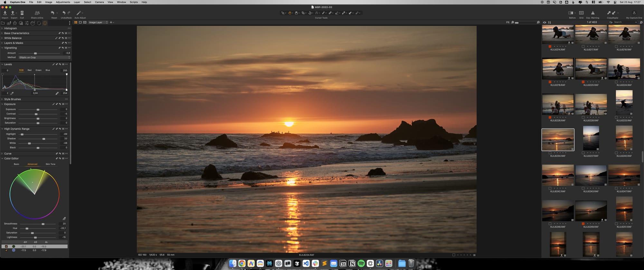Screen dimensions: 644x270
Task: Click the browser Search field
Action: pyautogui.click(x=624, y=22)
